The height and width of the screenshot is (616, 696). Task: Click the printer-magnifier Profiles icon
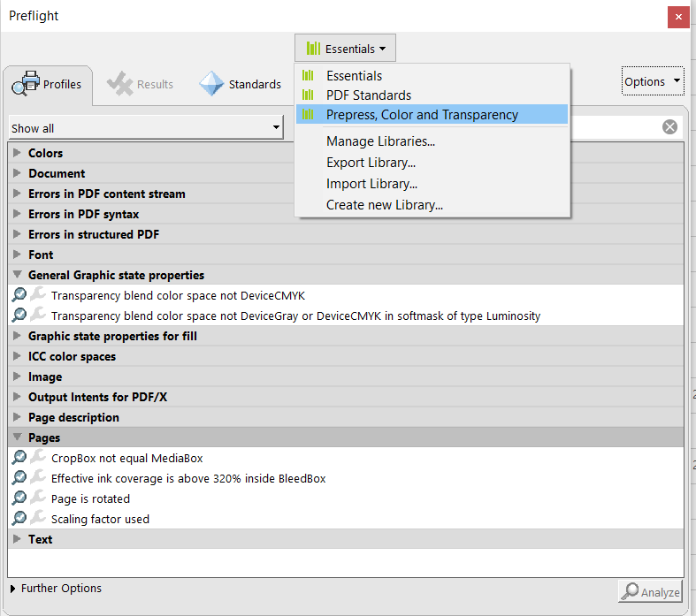(26, 83)
